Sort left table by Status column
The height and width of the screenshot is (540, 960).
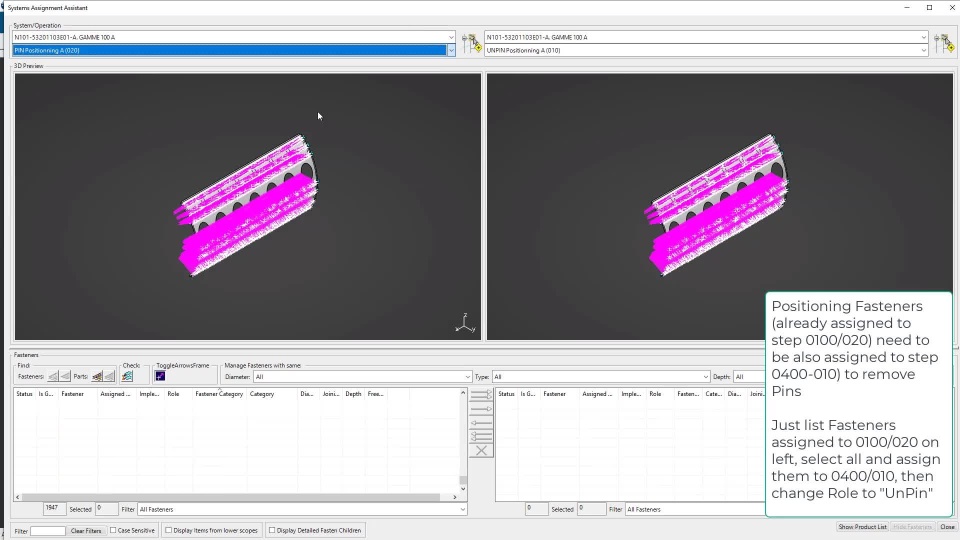24,394
